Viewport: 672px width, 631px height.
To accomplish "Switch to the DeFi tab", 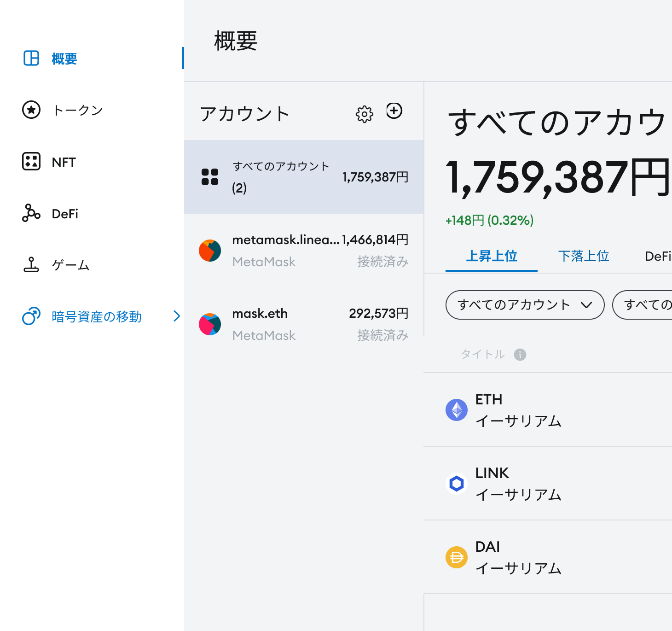I will [659, 256].
